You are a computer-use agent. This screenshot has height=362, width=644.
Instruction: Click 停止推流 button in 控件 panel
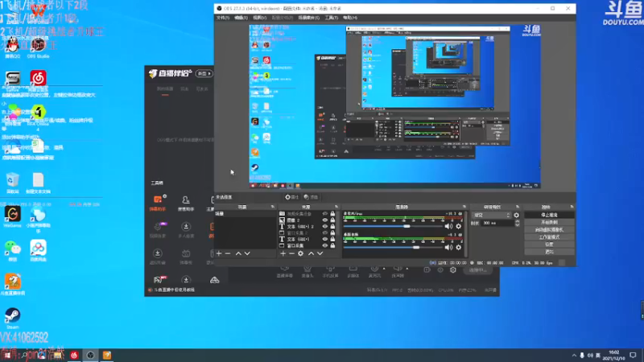point(549,215)
